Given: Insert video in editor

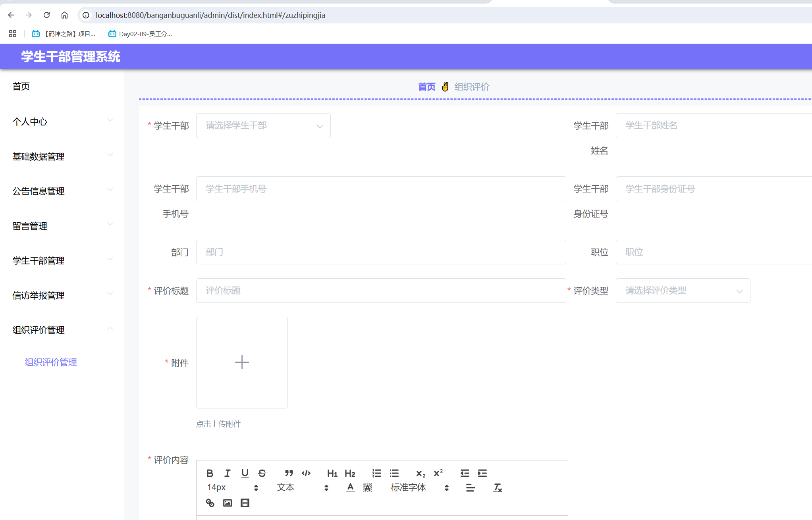Looking at the screenshot, I should 245,503.
